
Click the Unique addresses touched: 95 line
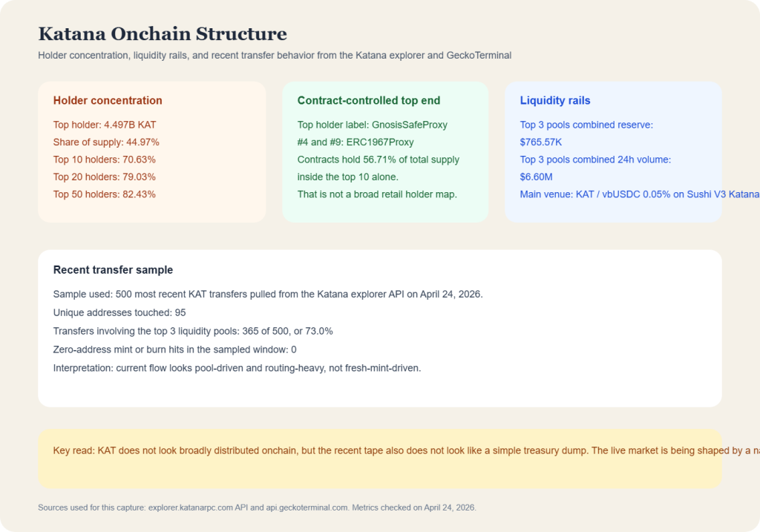[x=119, y=312]
